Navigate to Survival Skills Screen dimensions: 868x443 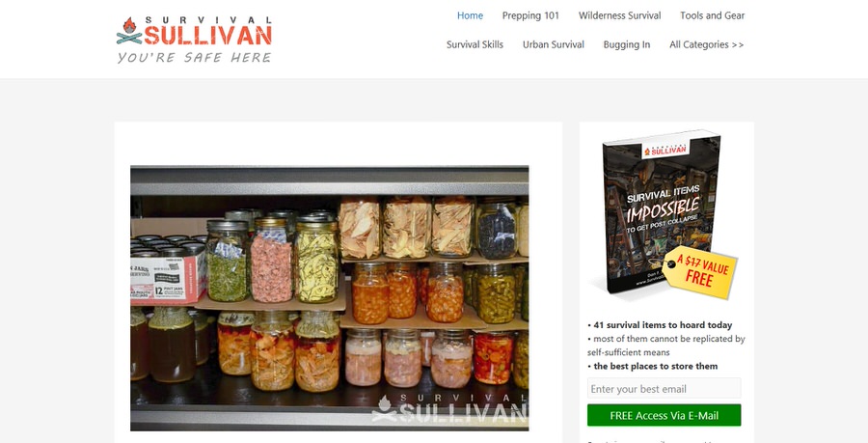click(475, 44)
